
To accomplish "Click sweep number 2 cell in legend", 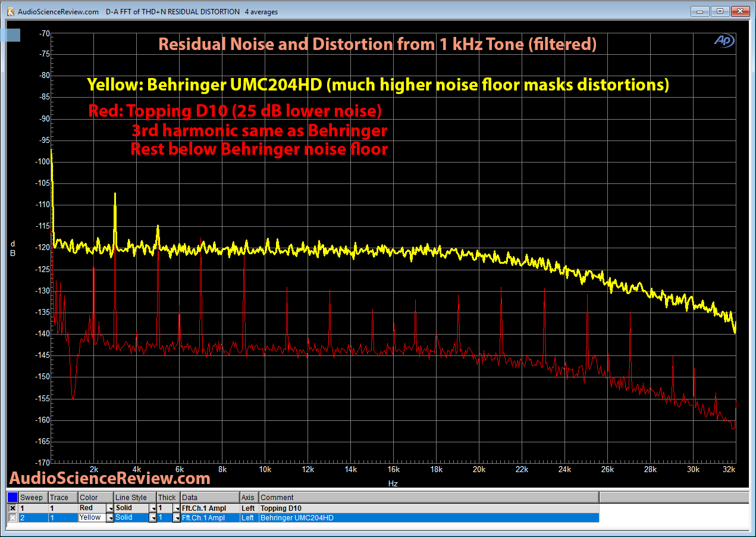I will pos(33,517).
